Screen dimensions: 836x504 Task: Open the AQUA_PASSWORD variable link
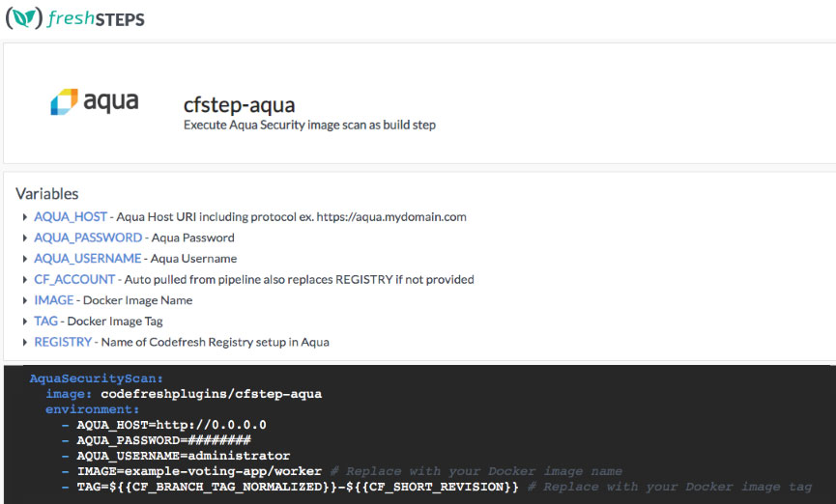coord(88,238)
